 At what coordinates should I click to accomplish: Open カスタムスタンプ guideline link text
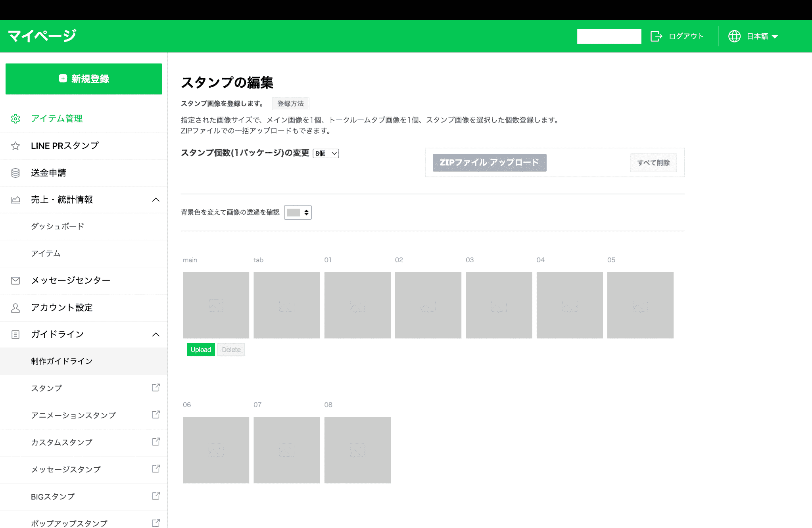point(61,442)
